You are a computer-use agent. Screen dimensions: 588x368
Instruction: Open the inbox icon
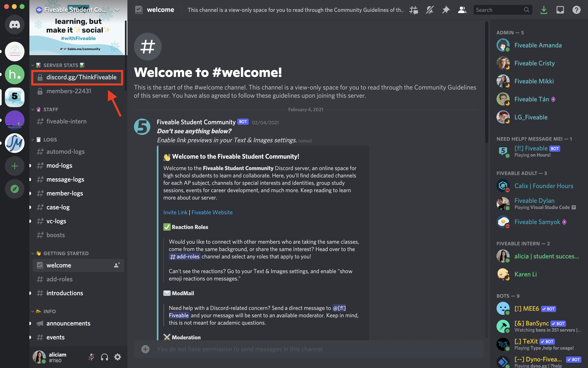560,10
